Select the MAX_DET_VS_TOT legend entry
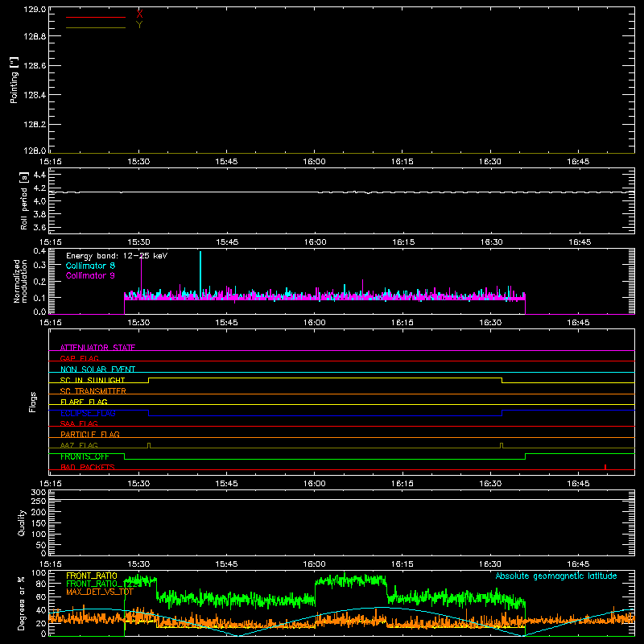The height and width of the screenshot is (644, 644). point(100,592)
